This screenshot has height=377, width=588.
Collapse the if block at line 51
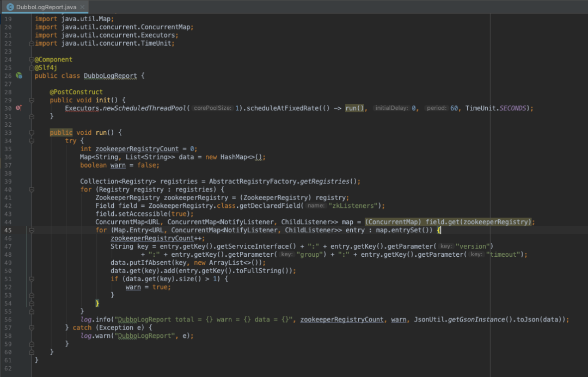pos(32,279)
